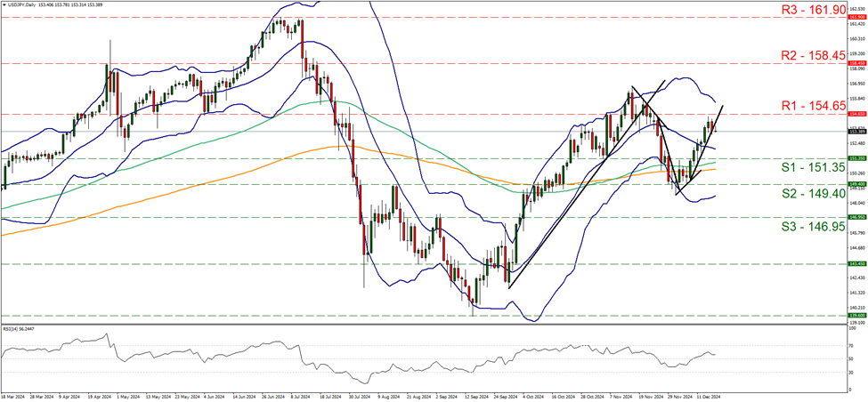Click the green 139.600 price tag on axis
This screenshot has width=868, height=402.
coord(853,315)
